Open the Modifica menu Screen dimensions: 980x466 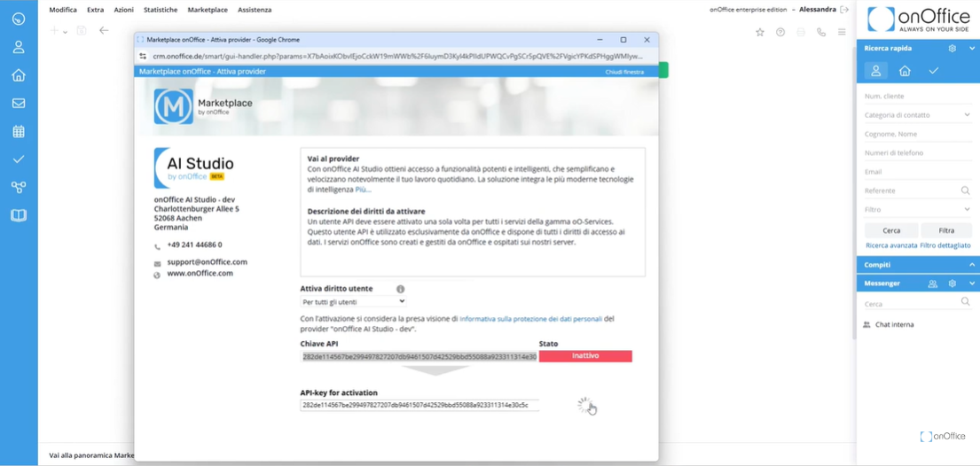[63, 10]
